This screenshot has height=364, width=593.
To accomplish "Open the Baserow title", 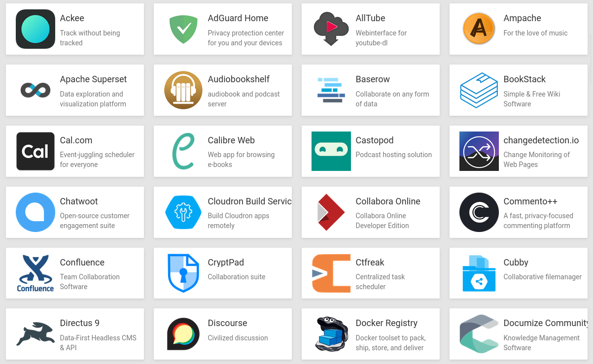I will pos(373,79).
